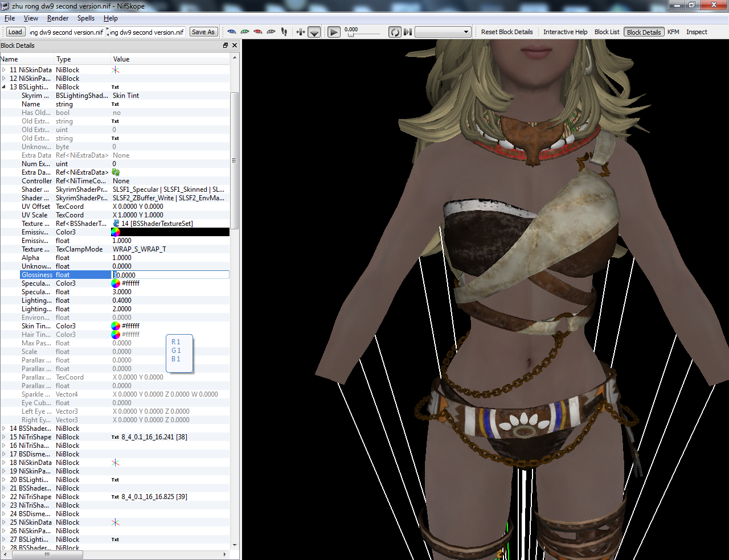Screen dimensions: 729x560
Task: Close the Block Details panel
Action: (235, 45)
